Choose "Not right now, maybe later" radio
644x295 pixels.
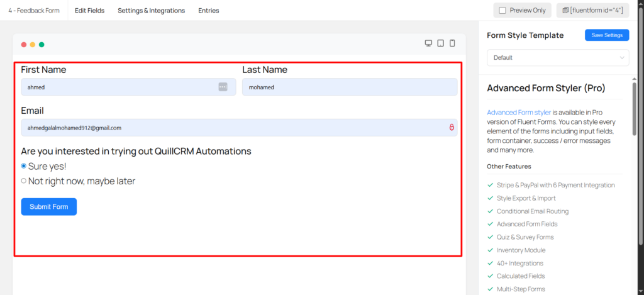(24, 181)
